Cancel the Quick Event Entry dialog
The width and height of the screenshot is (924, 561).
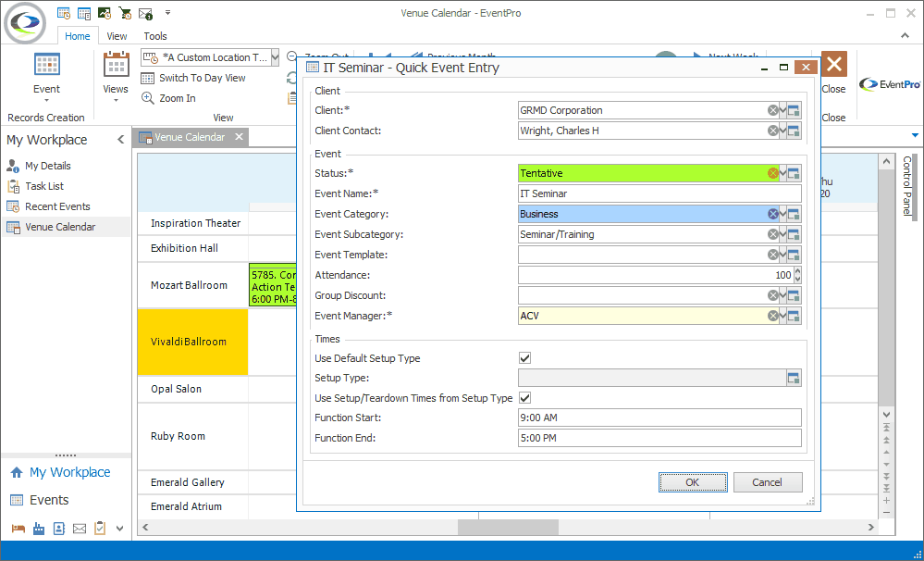click(x=768, y=482)
